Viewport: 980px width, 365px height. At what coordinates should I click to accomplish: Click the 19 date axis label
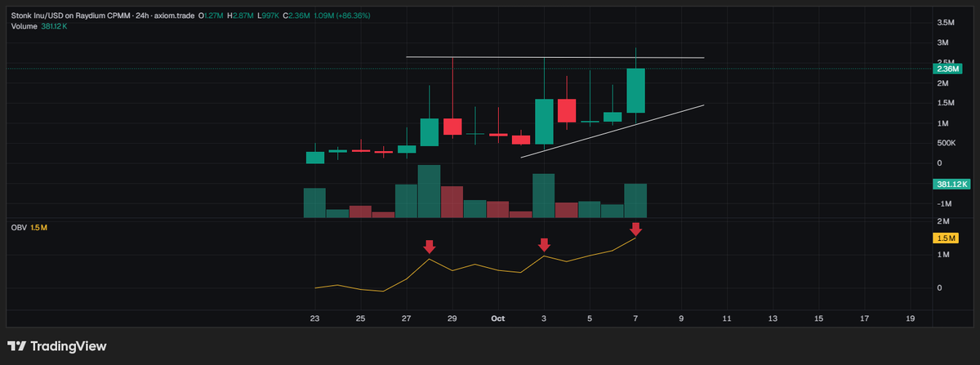pos(910,318)
